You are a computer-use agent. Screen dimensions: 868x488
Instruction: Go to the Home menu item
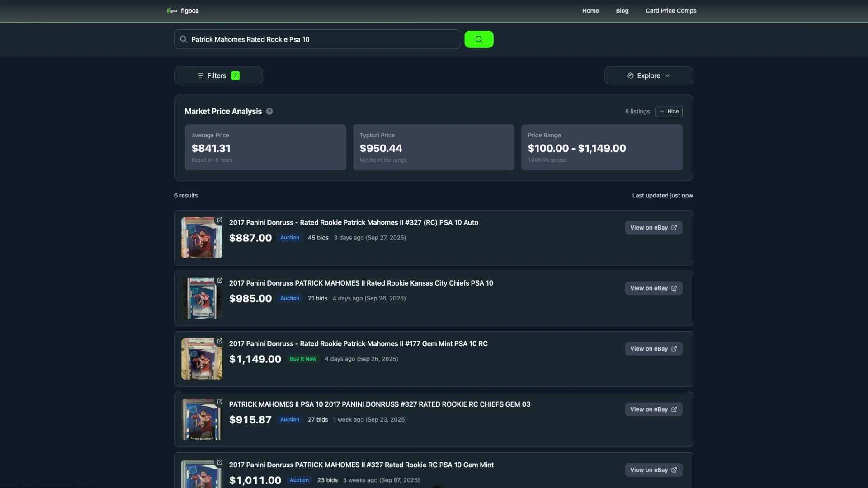(x=590, y=10)
